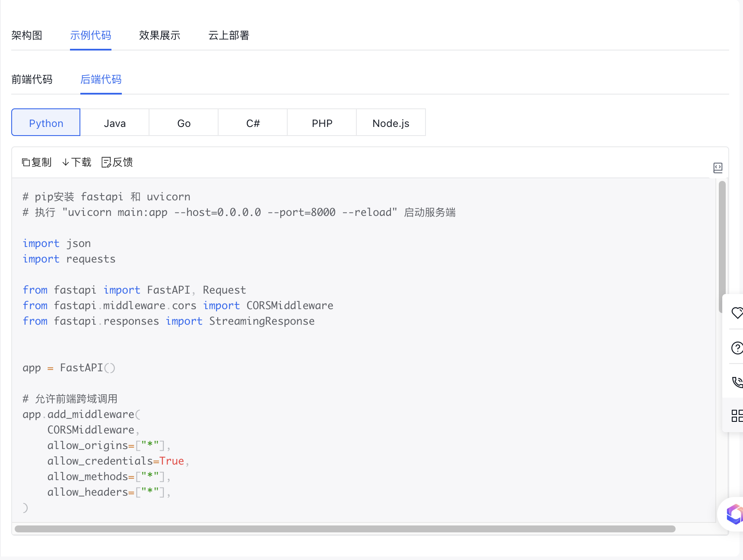This screenshot has width=743, height=560.
Task: Choose the Java language option
Action: click(x=115, y=123)
